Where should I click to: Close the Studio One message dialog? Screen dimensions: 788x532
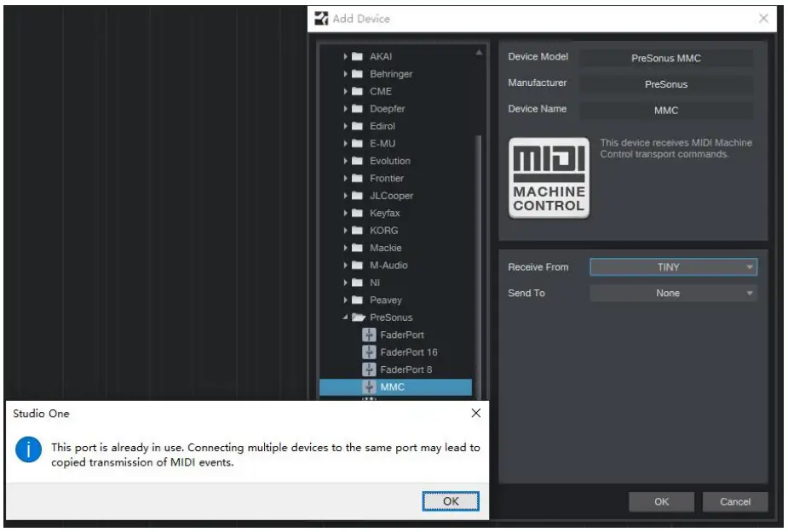(476, 413)
